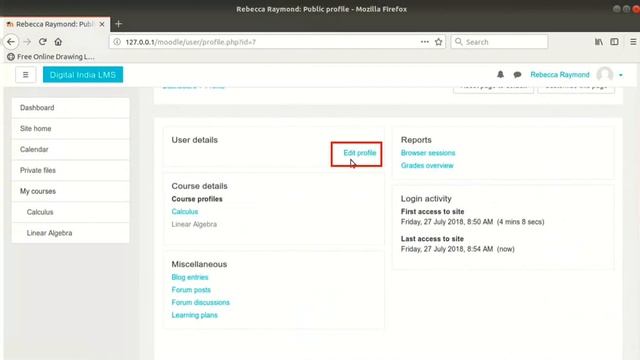Click the user avatar picture
The image size is (640, 360).
tap(605, 74)
